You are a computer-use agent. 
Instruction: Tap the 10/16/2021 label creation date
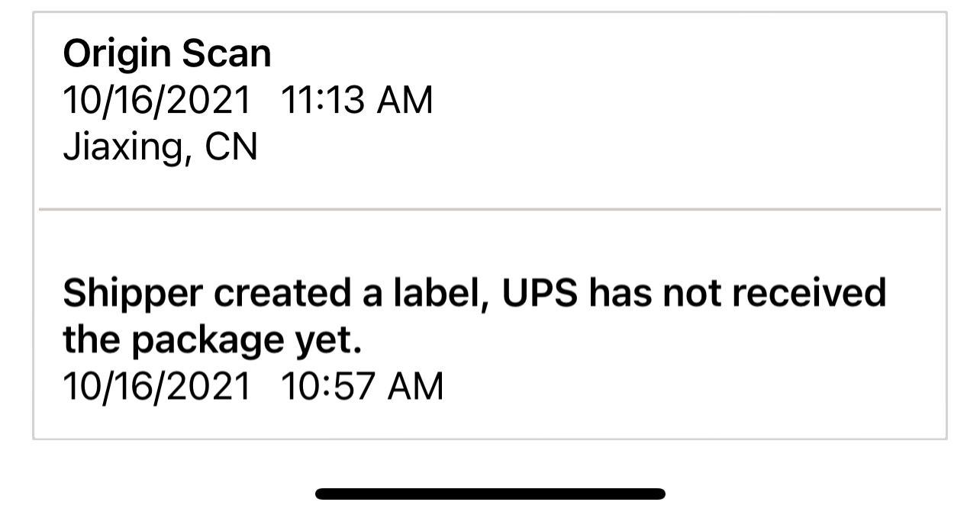coord(156,387)
